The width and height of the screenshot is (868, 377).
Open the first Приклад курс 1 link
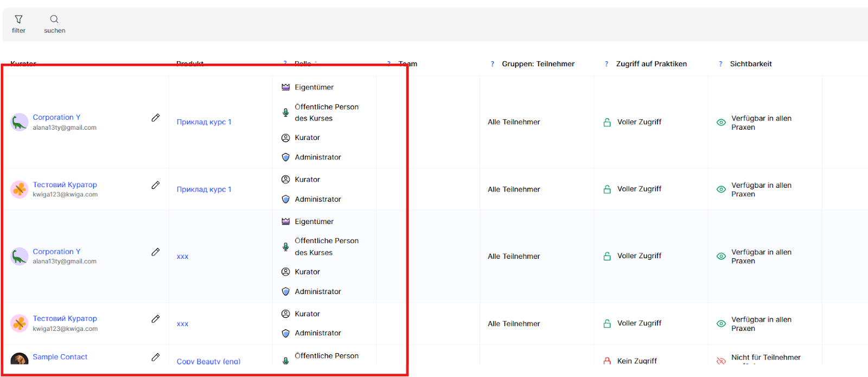tap(204, 122)
